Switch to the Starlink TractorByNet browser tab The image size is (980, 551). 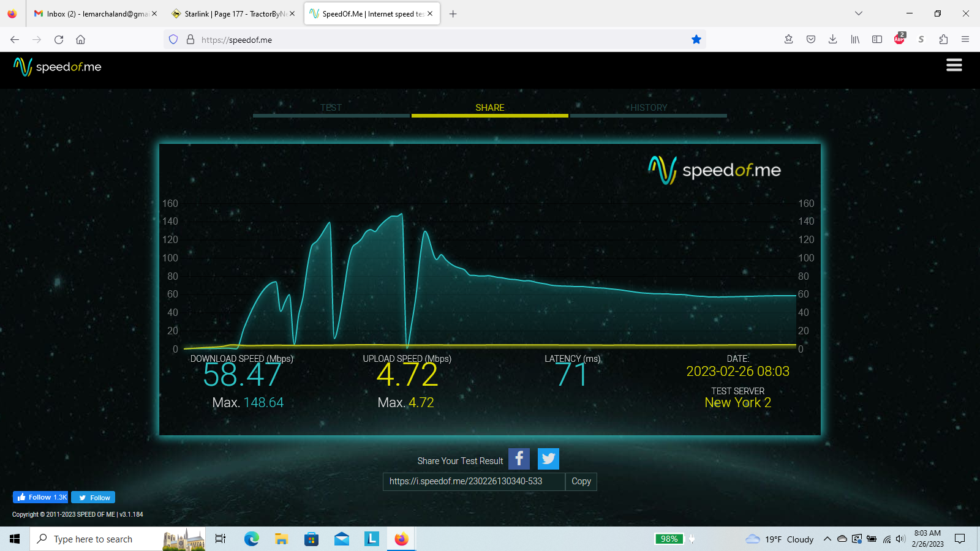click(234, 13)
